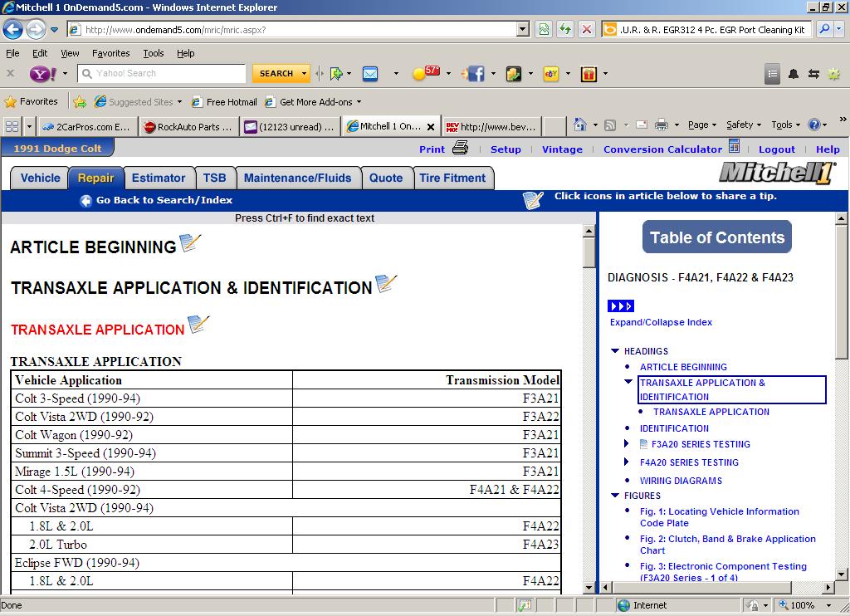Open the WIRING DIAGRAMS index link
850x616 pixels.
[681, 481]
